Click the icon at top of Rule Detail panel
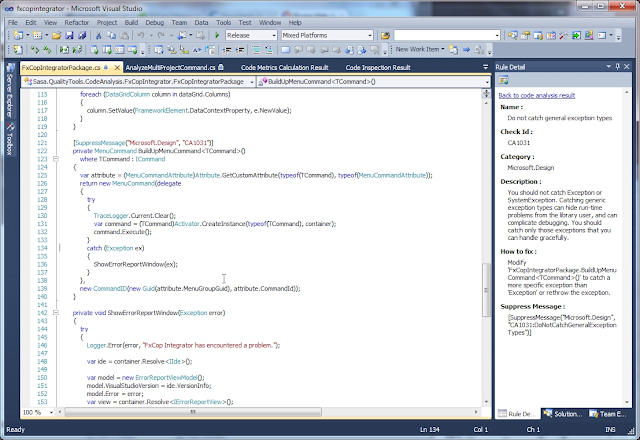 (504, 80)
